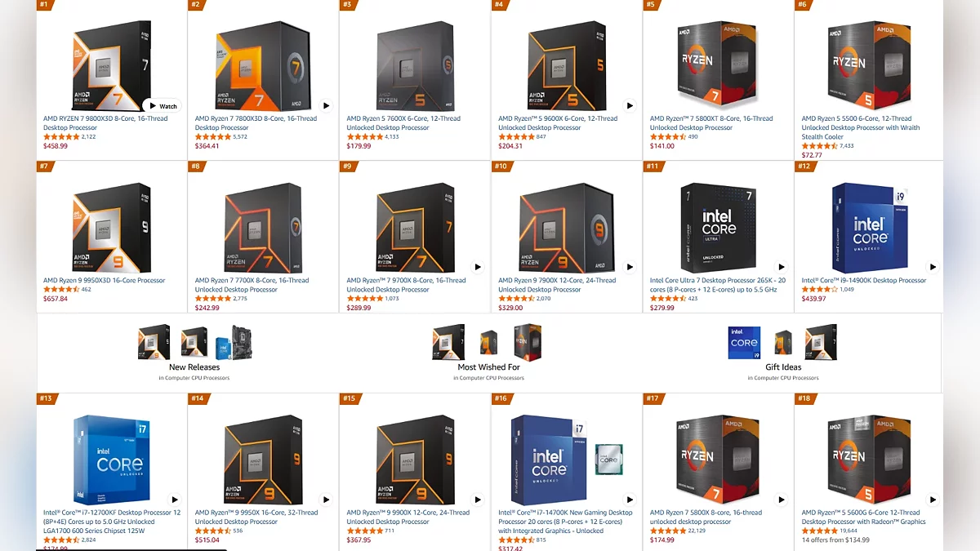View star ratings for Ryzen 5 5500
This screenshot has height=551, width=980.
pos(819,146)
